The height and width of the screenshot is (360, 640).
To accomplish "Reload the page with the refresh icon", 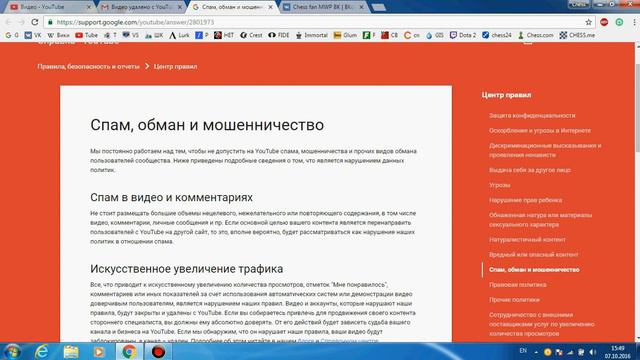I will pyautogui.click(x=35, y=22).
